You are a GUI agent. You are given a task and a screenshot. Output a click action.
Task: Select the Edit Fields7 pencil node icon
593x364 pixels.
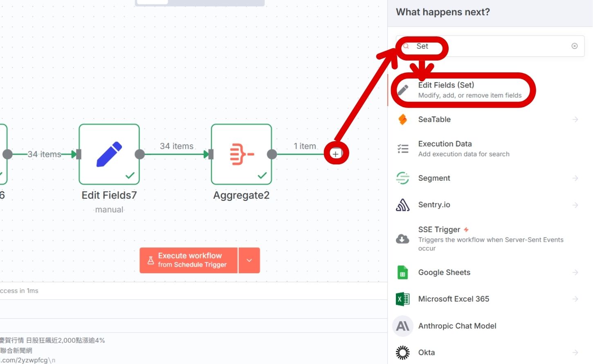point(109,154)
